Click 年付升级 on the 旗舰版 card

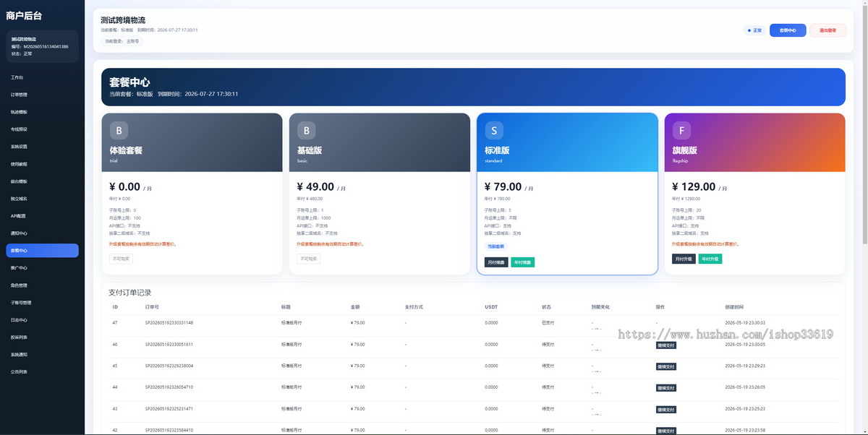click(710, 259)
